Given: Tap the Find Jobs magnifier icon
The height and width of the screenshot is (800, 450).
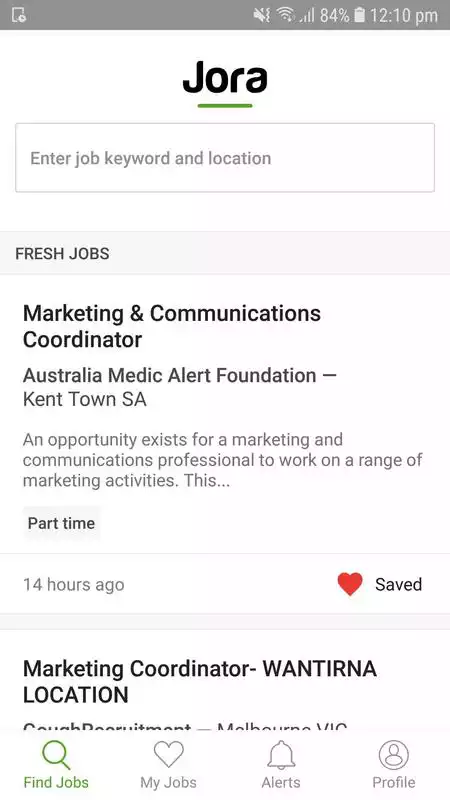Looking at the screenshot, I should (56, 755).
